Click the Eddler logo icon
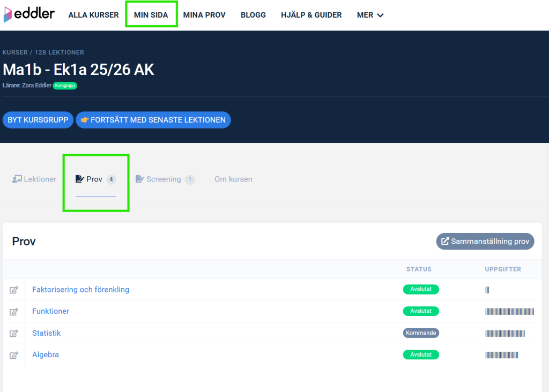The image size is (549, 392). (x=9, y=14)
